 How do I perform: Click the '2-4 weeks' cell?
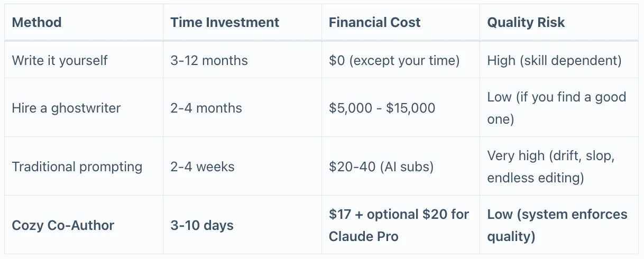pos(242,166)
